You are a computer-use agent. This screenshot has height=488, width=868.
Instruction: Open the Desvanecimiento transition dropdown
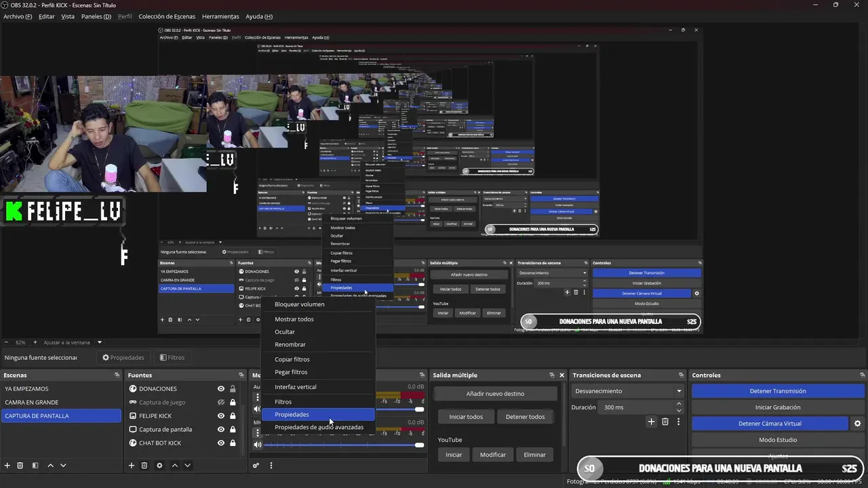[x=628, y=391]
